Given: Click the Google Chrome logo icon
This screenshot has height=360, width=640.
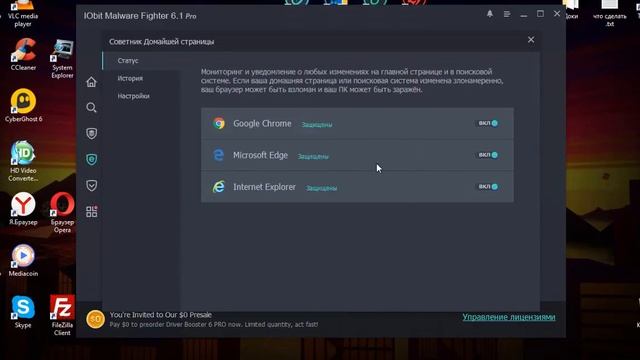Looking at the screenshot, I should pyautogui.click(x=219, y=123).
